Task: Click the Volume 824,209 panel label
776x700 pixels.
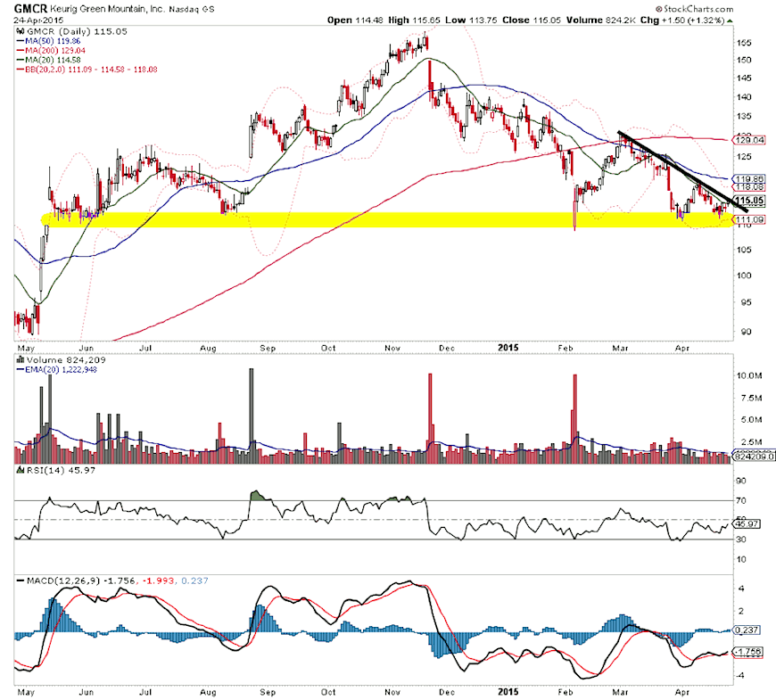Action: click(66, 360)
